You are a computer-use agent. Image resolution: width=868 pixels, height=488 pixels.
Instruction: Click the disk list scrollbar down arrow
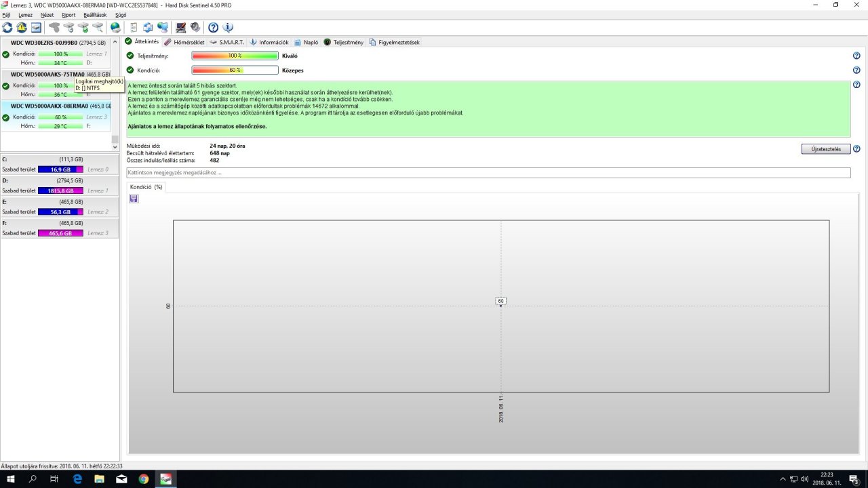tap(115, 146)
